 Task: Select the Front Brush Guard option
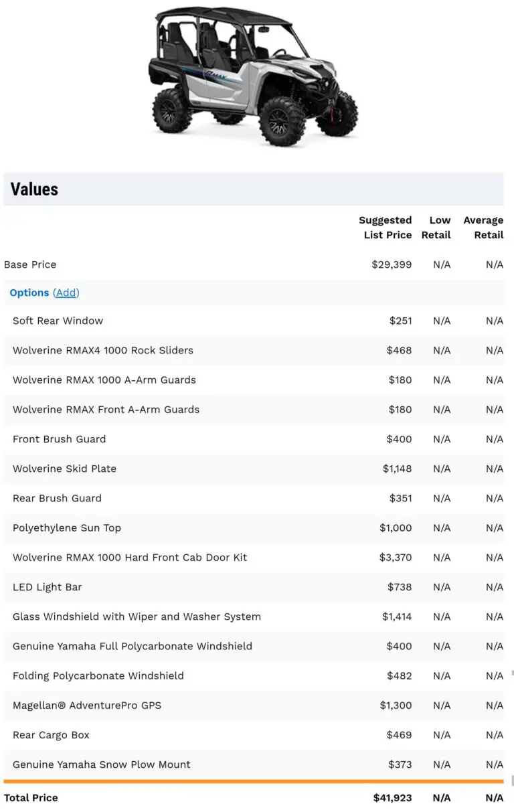click(59, 439)
